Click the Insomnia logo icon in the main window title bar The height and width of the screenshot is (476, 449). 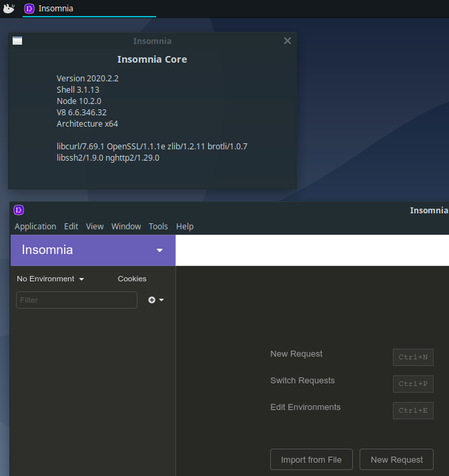point(19,210)
